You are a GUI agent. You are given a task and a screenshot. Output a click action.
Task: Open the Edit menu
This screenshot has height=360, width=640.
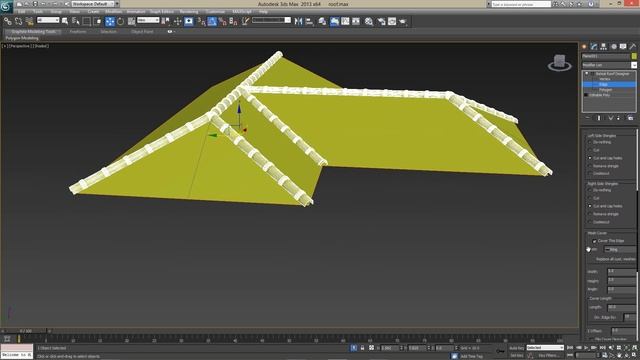click(x=22, y=12)
